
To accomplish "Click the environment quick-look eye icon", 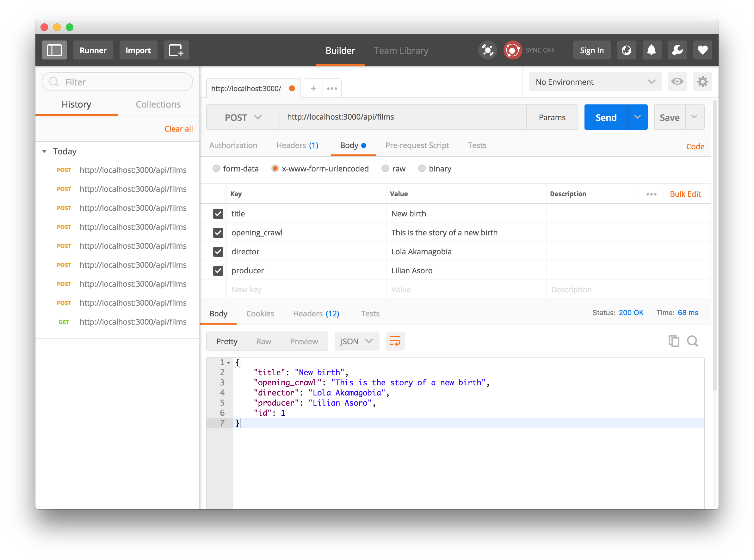I will tap(677, 82).
